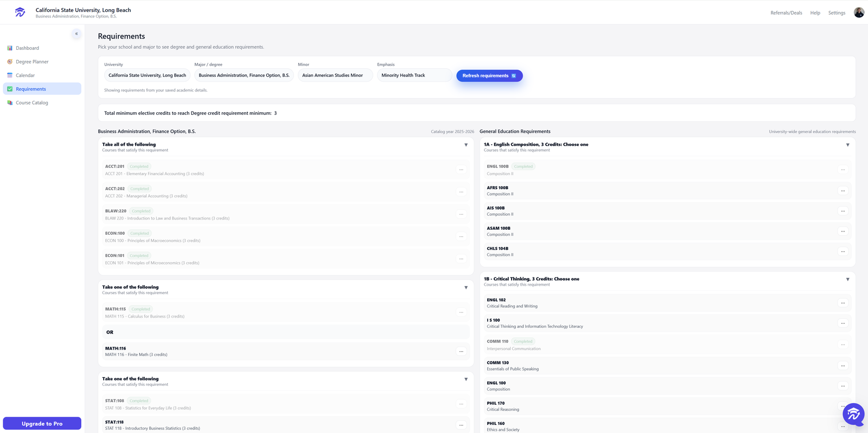
Task: Open Course Catalog in the sidebar
Action: (x=42, y=102)
